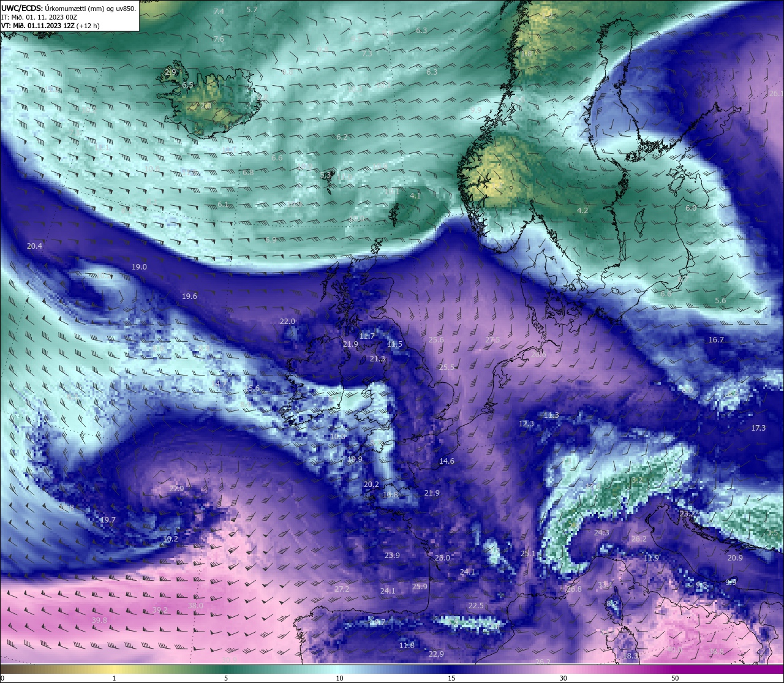The height and width of the screenshot is (683, 784).
Task: Click the 14.6 value label
Action: [447, 461]
